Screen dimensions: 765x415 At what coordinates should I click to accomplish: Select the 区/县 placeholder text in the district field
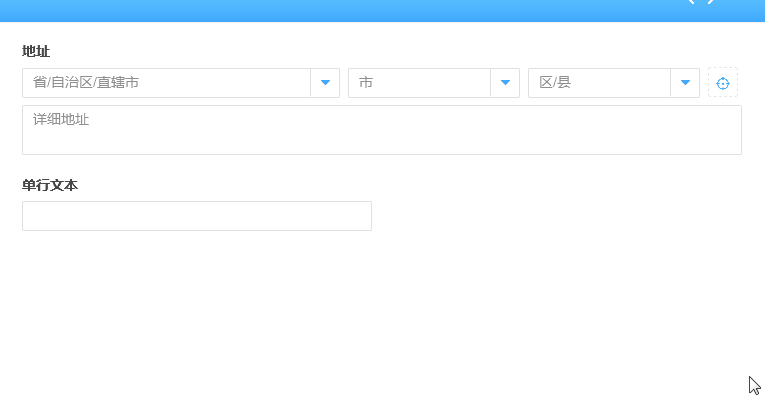[555, 83]
